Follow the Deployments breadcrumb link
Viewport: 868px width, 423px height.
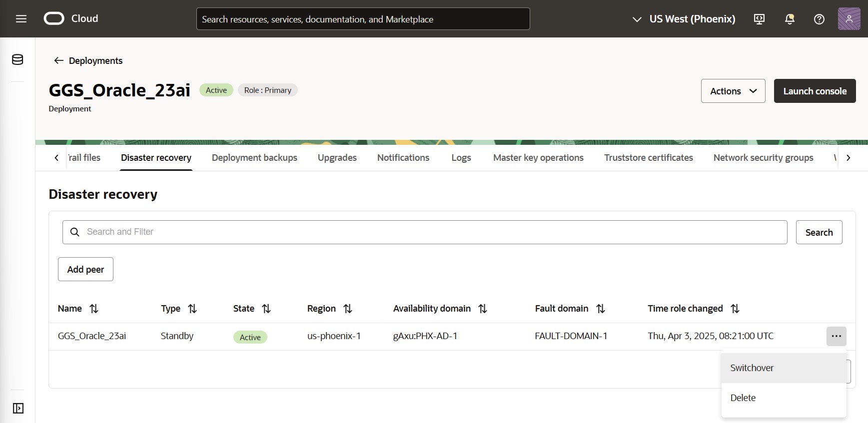coord(95,60)
